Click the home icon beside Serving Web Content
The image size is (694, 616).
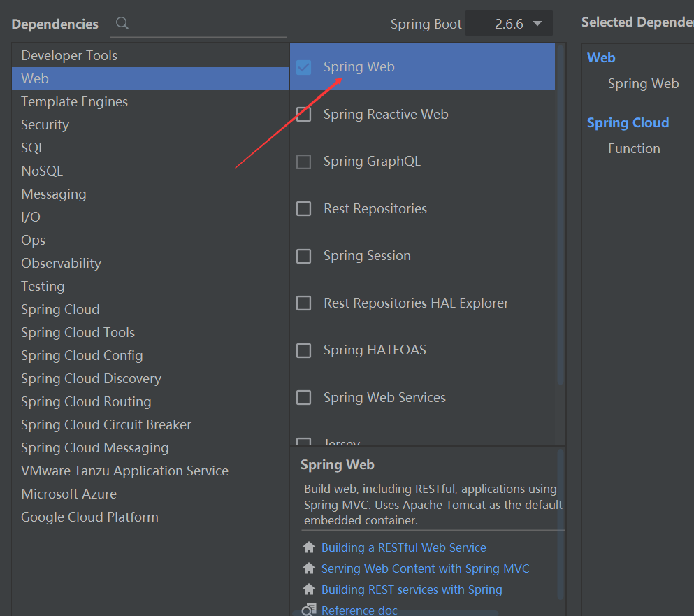click(308, 568)
